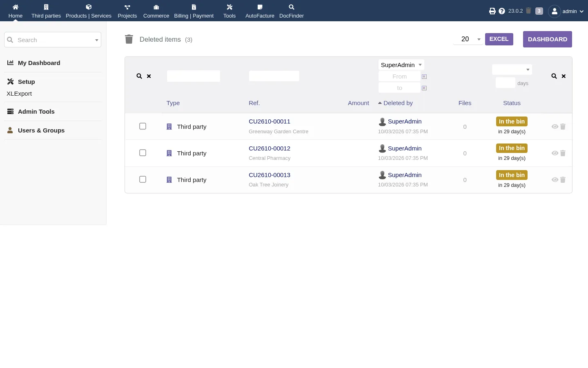The image size is (588, 368).
Task: Open the 20 rows-per-page dropdown
Action: pos(468,39)
